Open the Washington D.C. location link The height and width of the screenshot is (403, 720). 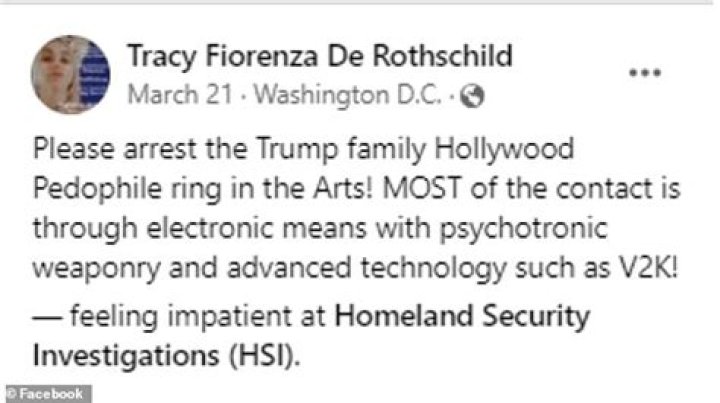tap(348, 95)
